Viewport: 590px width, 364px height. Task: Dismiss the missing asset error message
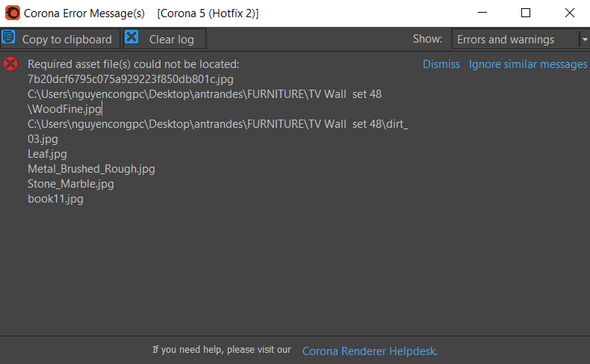pyautogui.click(x=441, y=64)
